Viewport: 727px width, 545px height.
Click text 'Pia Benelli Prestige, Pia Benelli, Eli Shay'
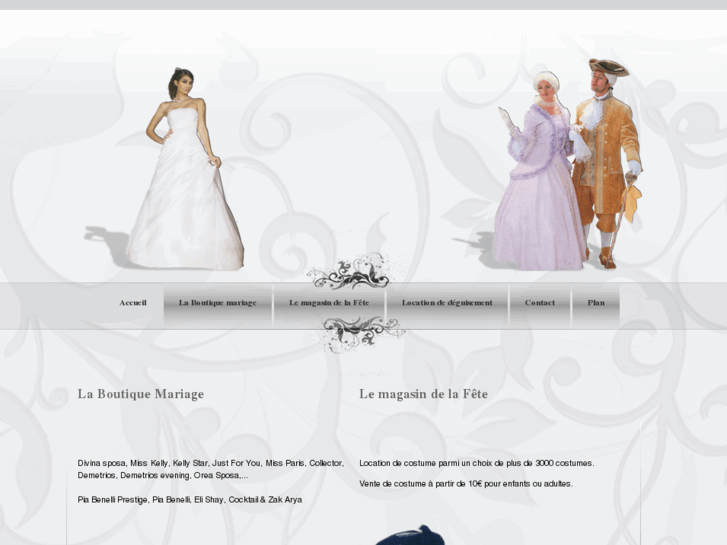coord(190,500)
